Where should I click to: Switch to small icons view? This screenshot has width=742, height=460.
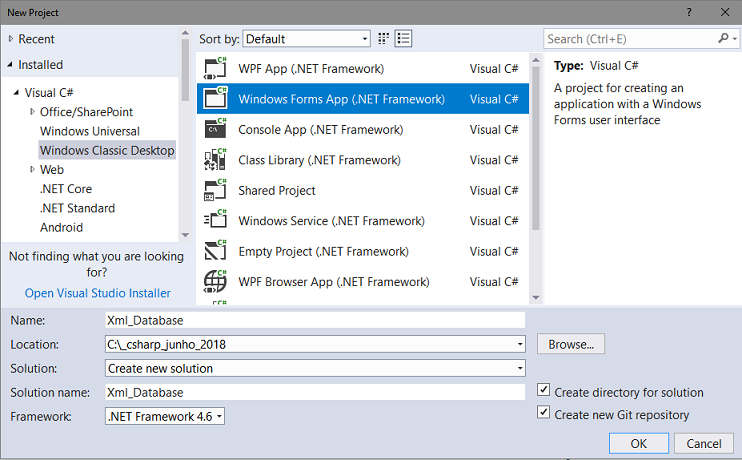click(x=383, y=39)
